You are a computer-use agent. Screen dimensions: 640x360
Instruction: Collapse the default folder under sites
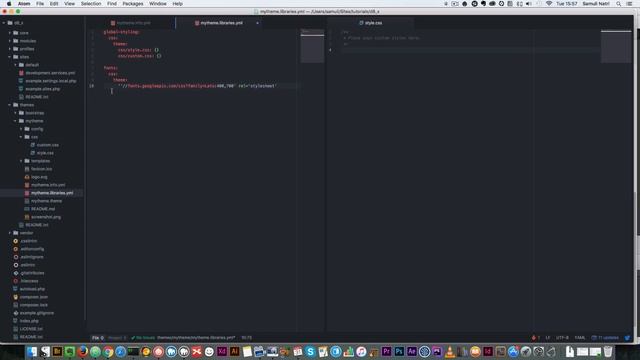(32, 65)
